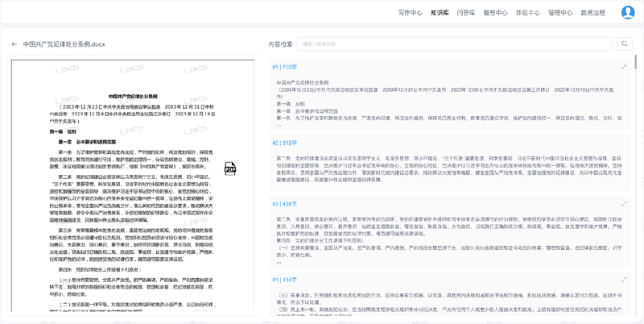Click the preview heading 第一编 总则
This screenshot has width=644, height=324.
[x=63, y=131]
